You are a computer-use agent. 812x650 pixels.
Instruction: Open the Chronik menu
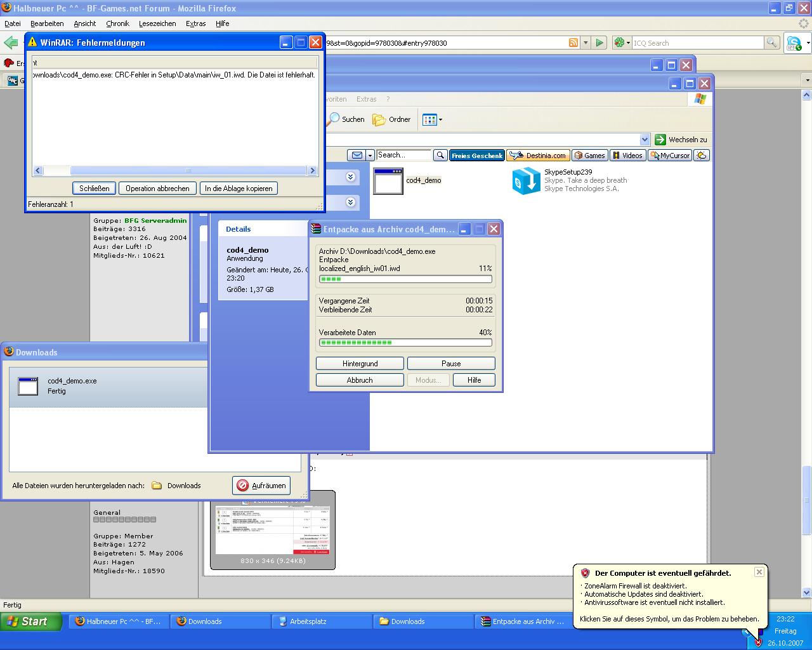(117, 23)
